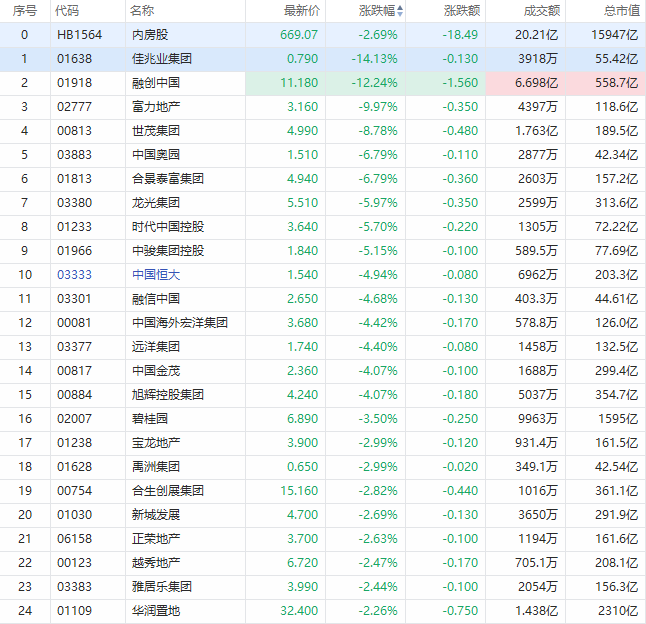Image resolution: width=646 pixels, height=624 pixels.
Task: Select code HB1564
Action: tap(79, 35)
